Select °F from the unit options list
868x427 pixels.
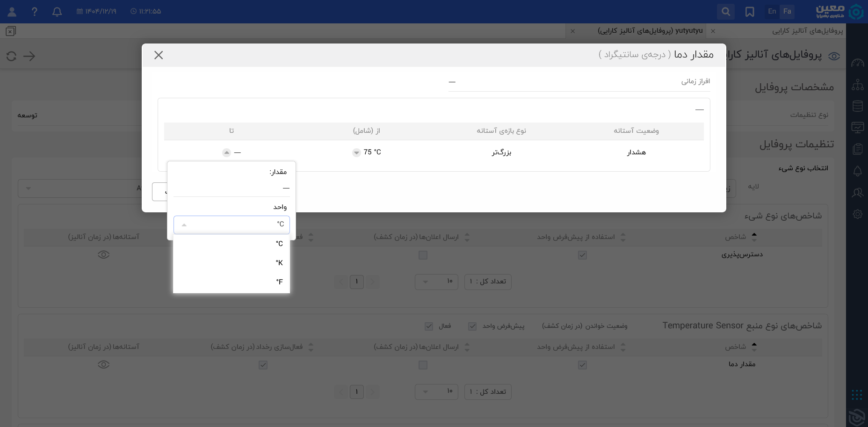279,282
